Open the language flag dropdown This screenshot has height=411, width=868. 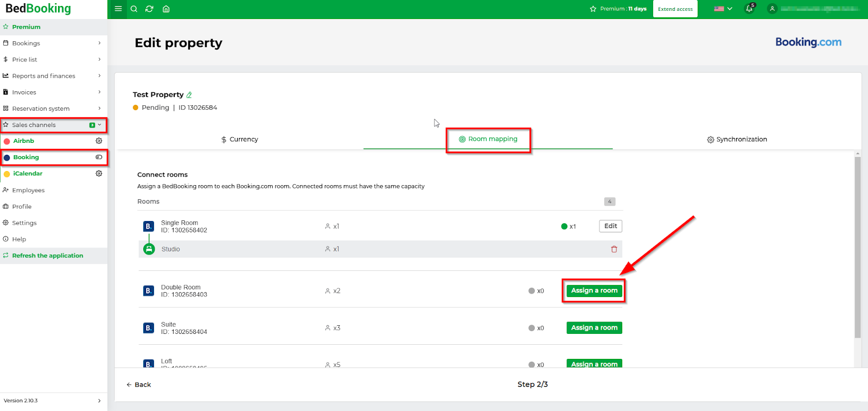723,9
